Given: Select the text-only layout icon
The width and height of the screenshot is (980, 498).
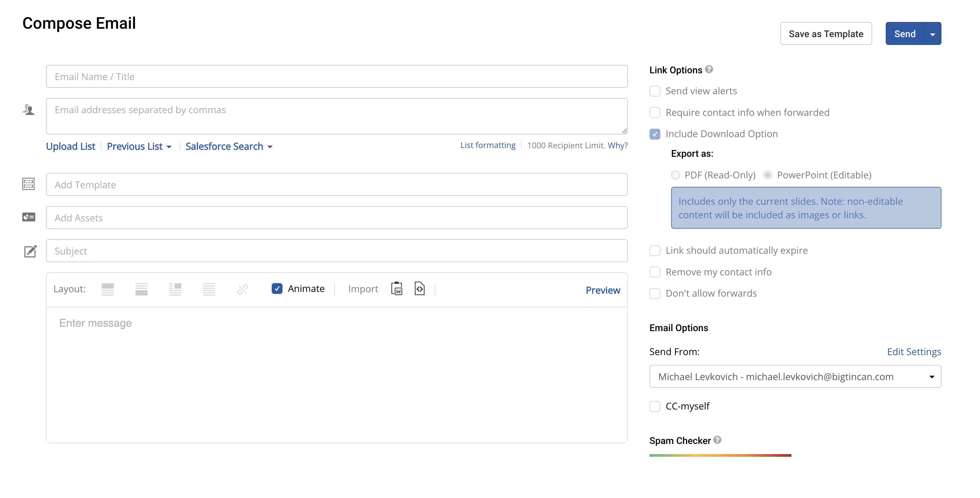Looking at the screenshot, I should [209, 289].
